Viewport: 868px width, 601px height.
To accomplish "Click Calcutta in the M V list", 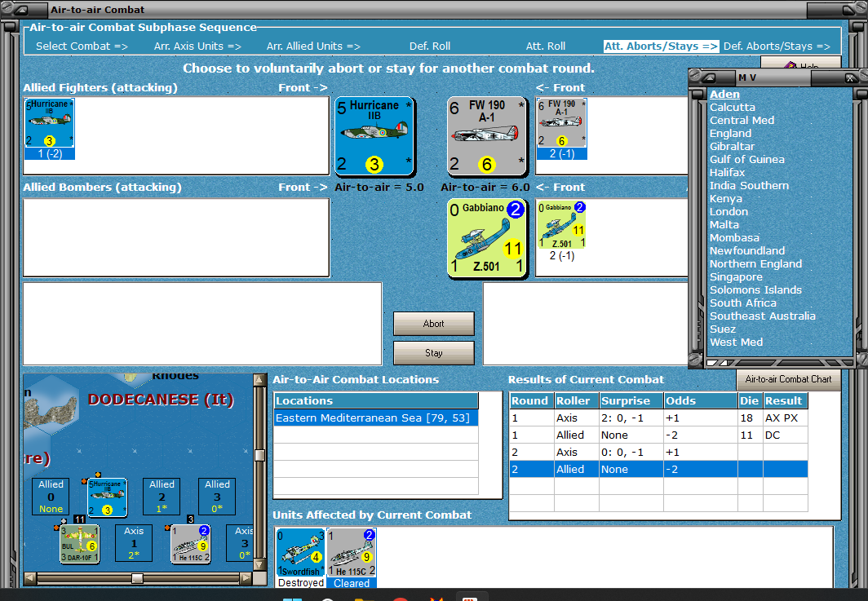I will coord(733,108).
